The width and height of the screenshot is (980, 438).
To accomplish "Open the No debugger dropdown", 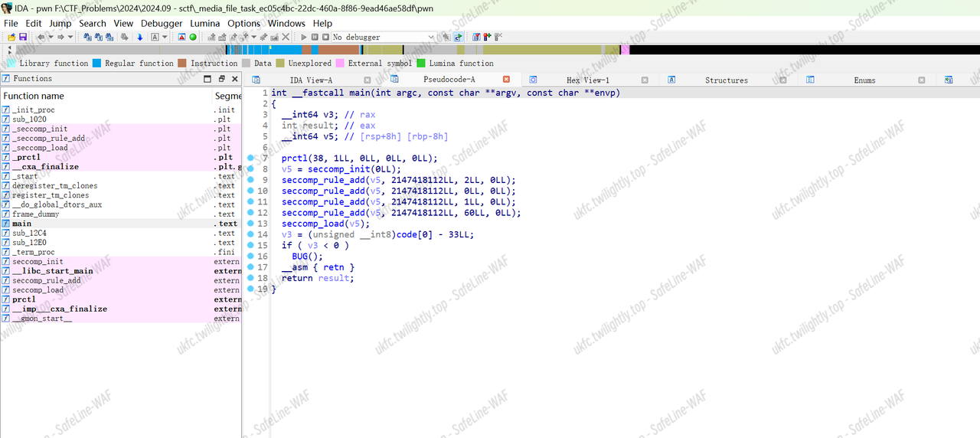I will pyautogui.click(x=430, y=37).
